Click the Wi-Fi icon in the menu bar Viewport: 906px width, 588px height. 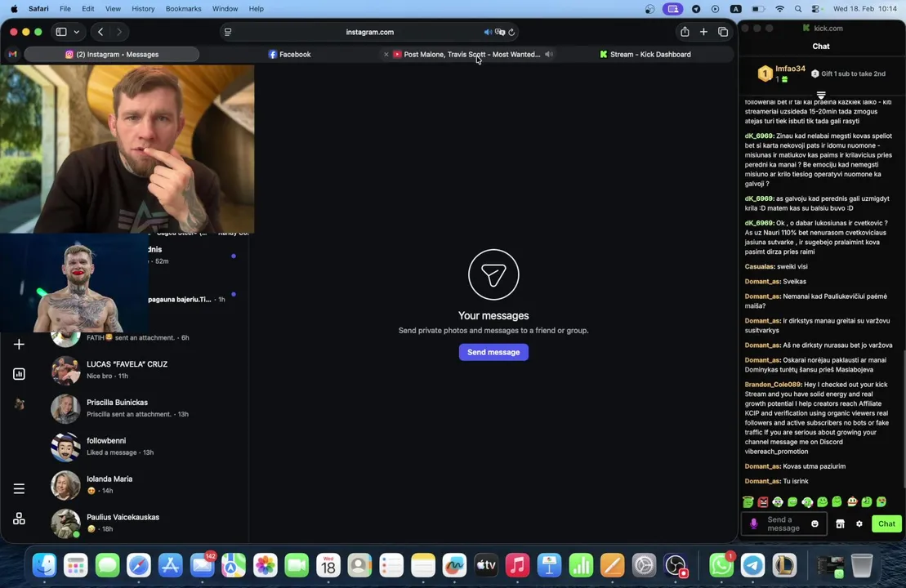[779, 9]
